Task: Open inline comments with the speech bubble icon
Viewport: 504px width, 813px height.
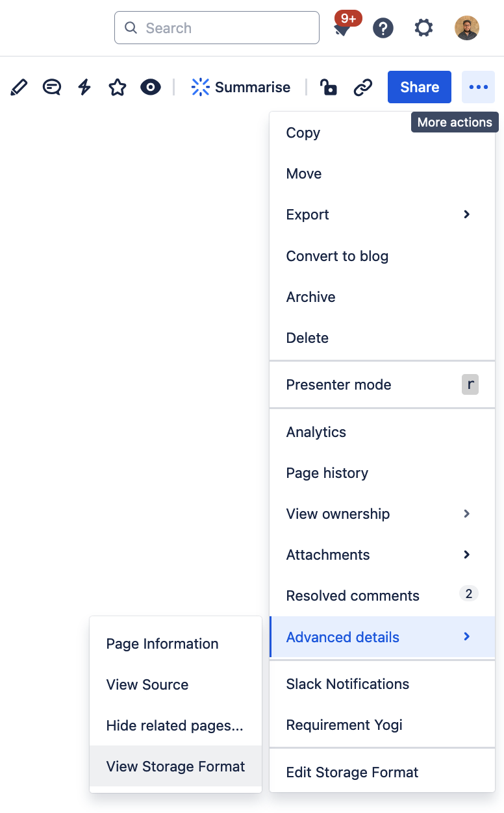Action: (x=51, y=87)
